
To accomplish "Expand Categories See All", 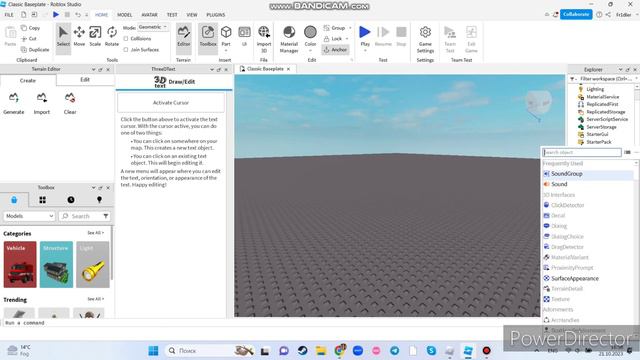I will pyautogui.click(x=96, y=233).
